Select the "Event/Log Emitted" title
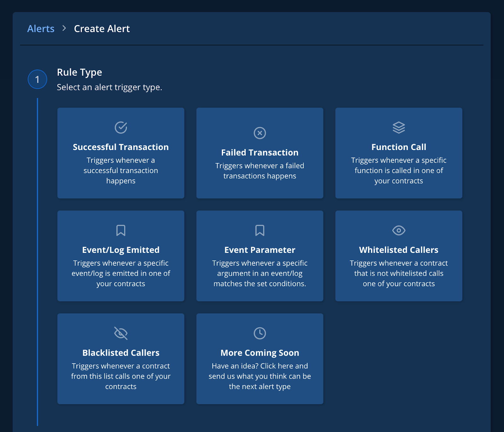The image size is (504, 432). (121, 250)
